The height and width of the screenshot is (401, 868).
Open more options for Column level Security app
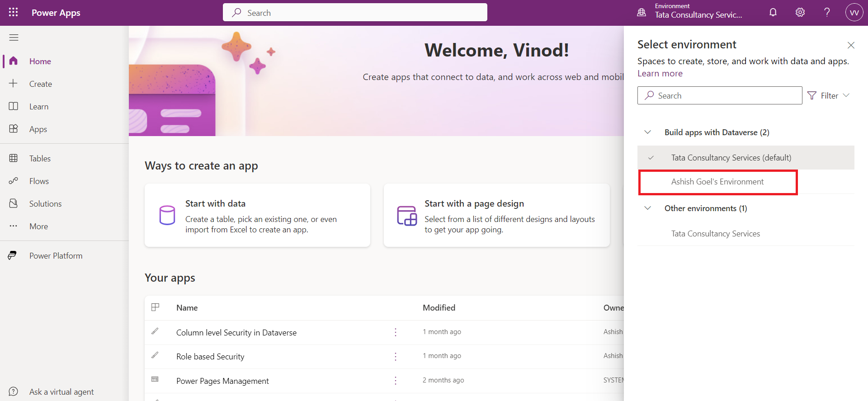396,332
